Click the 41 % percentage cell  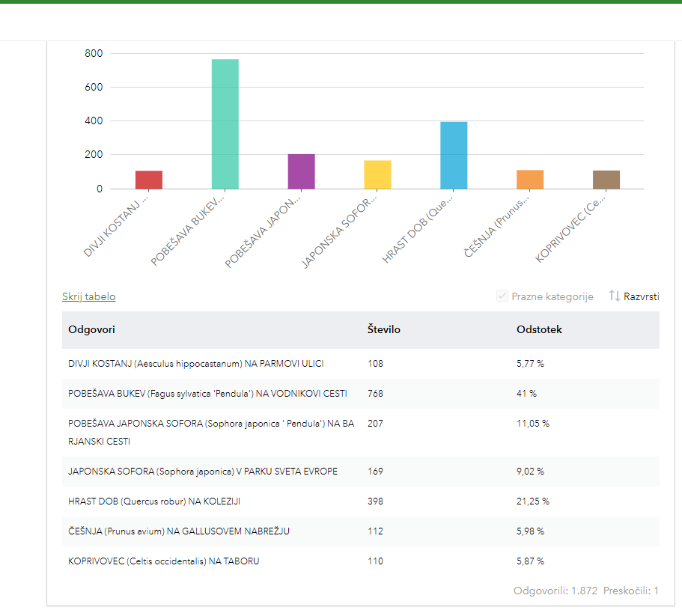[526, 394]
